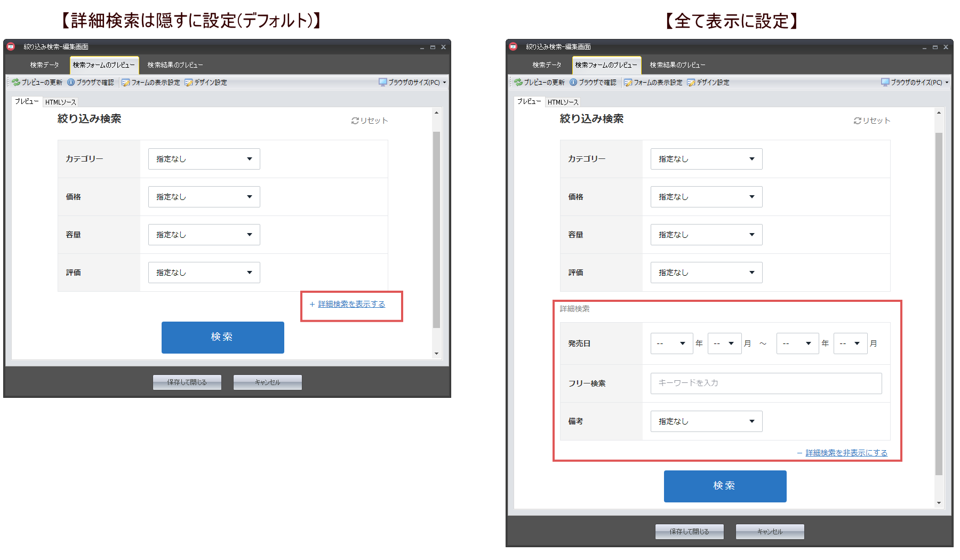Screen dimensions: 960x560
Task: Click 詳細検索を表示する link
Action: 351,304
